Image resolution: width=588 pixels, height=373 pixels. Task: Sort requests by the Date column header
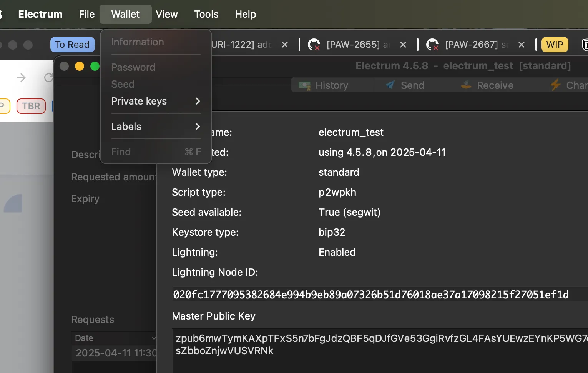pos(114,338)
